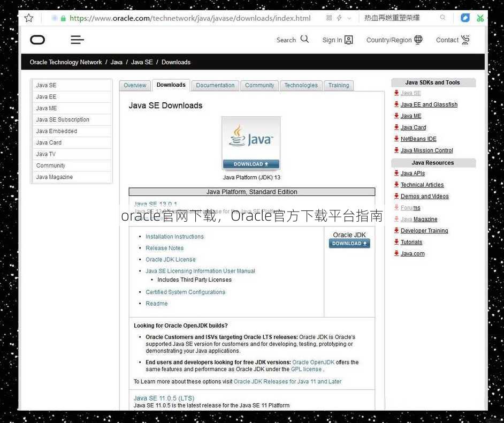This screenshot has width=504, height=423.
Task: Open Java SE in left sidebar
Action: pyautogui.click(x=72, y=85)
